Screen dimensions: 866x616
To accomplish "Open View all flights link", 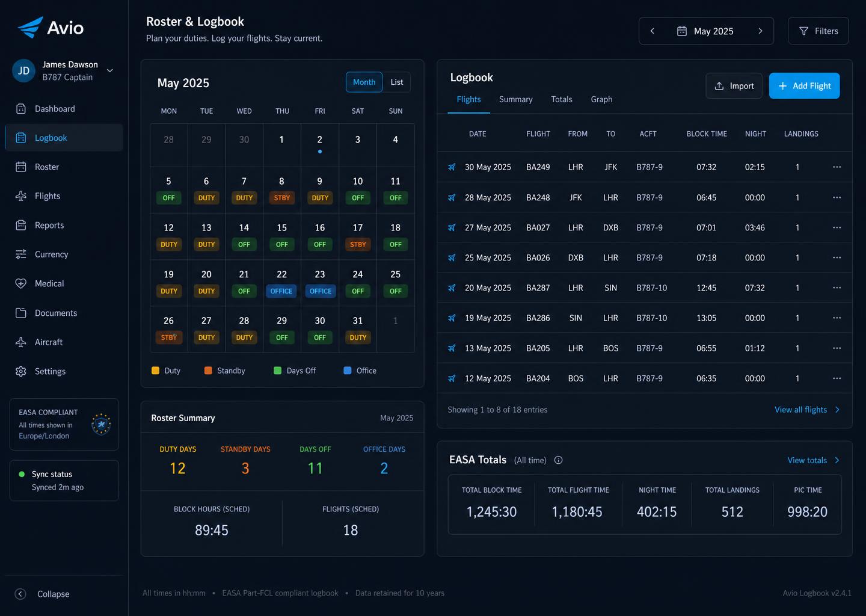I will coord(807,410).
